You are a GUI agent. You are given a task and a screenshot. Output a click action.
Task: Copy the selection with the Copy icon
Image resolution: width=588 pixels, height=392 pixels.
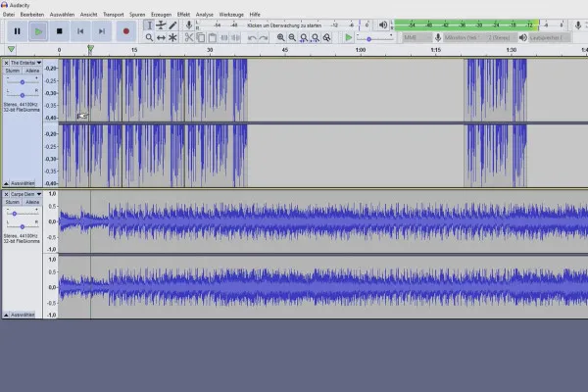tap(201, 37)
